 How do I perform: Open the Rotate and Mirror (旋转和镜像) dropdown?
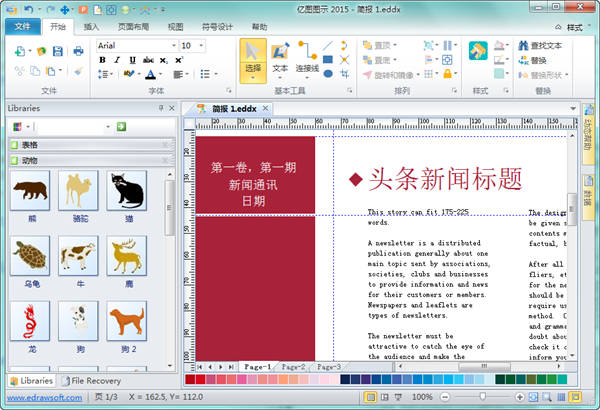click(418, 75)
